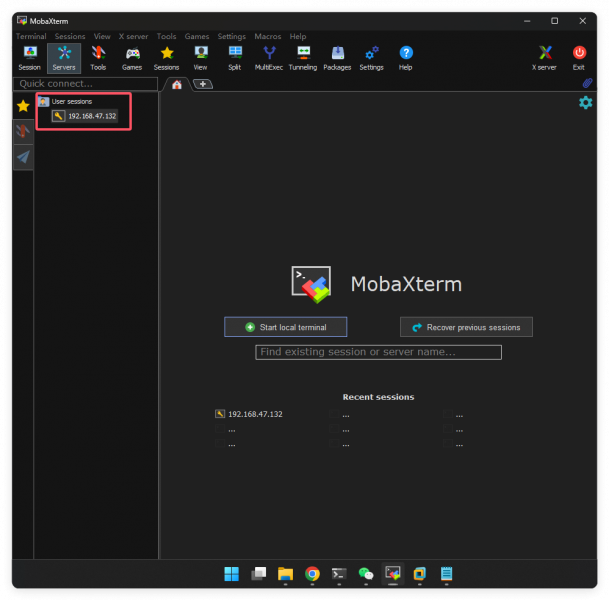Open the terminal app on taskbar
Viewport: 609px width, 600px height.
pyautogui.click(x=339, y=574)
